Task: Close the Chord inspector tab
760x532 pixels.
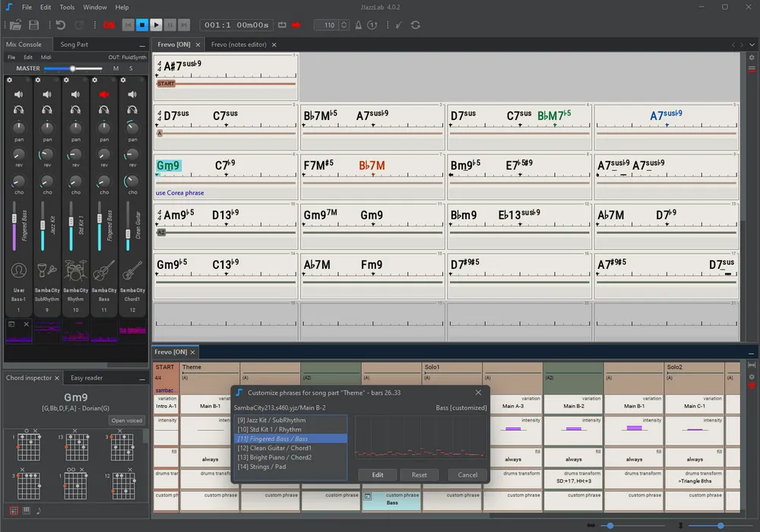Action: [x=57, y=378]
